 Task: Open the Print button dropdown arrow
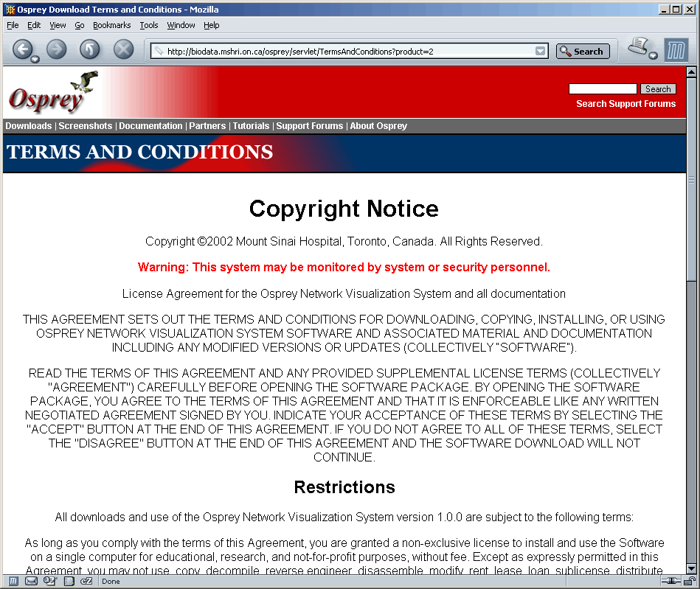(653, 55)
